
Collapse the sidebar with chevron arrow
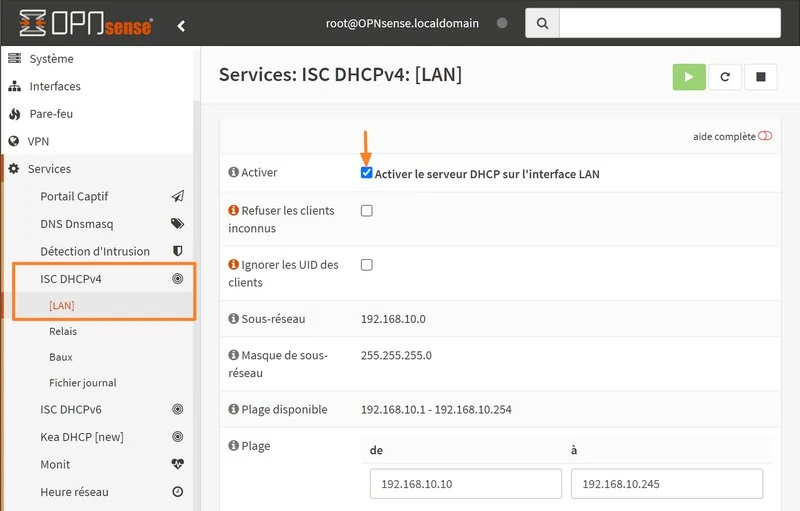(181, 26)
